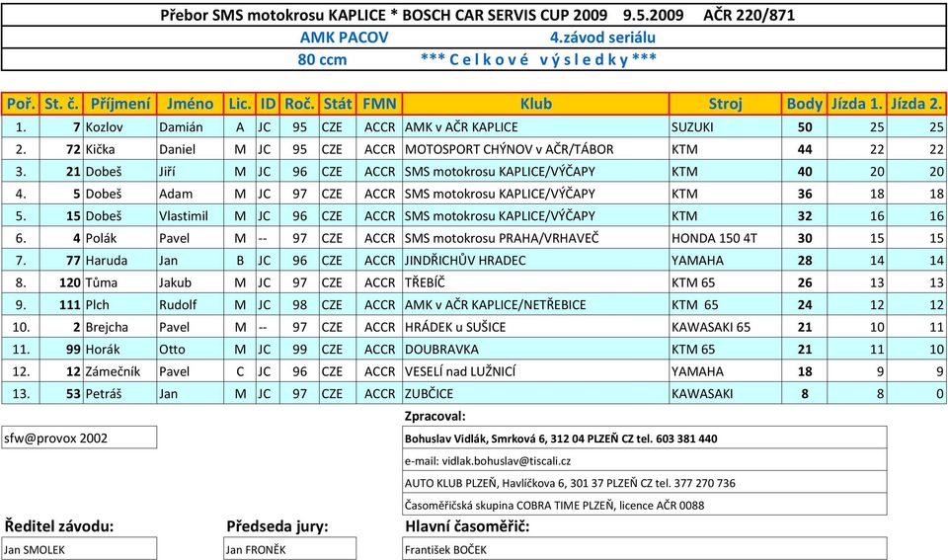Screen dimensions: 948x560
Task: Click the 'Body' column header
Action: [804, 104]
